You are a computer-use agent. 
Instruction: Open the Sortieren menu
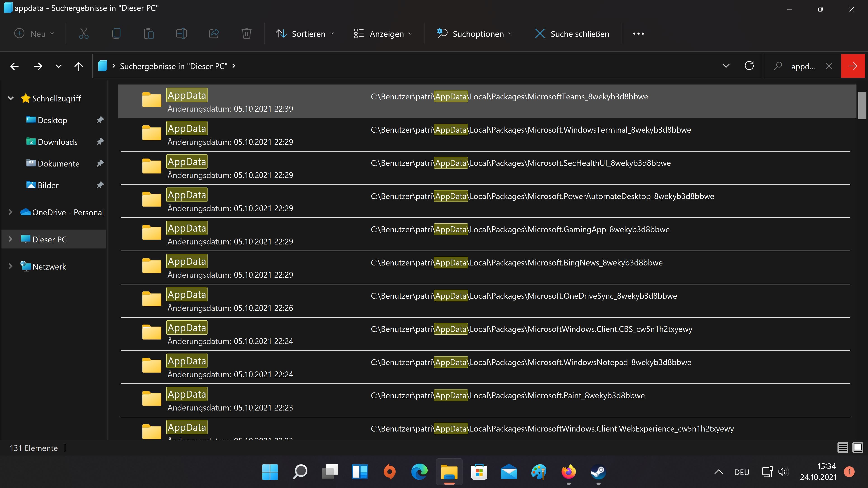(305, 34)
